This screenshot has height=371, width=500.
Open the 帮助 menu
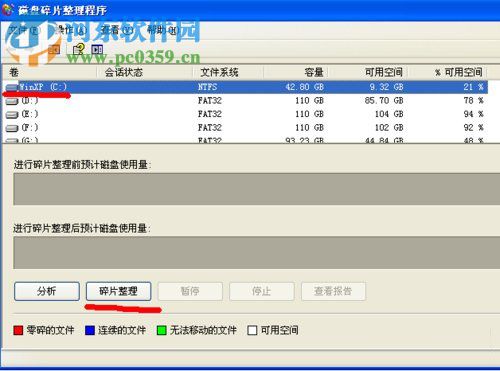(x=163, y=30)
